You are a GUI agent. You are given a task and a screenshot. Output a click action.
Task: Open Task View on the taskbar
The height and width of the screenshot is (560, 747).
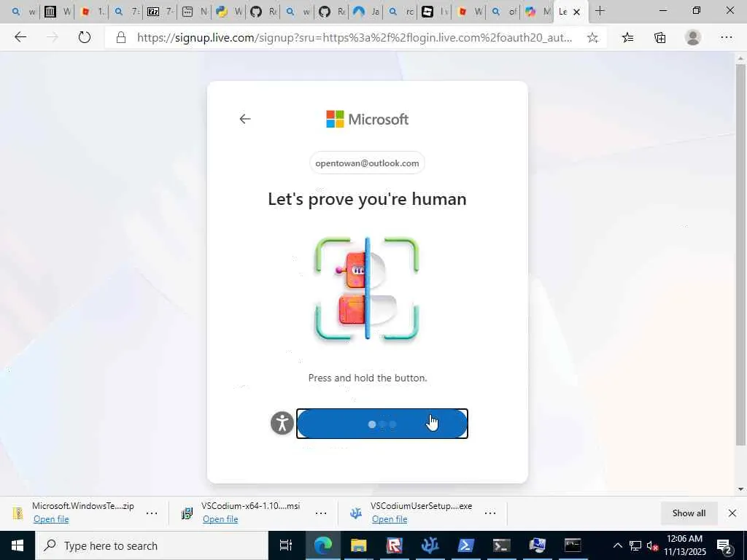coord(286,545)
